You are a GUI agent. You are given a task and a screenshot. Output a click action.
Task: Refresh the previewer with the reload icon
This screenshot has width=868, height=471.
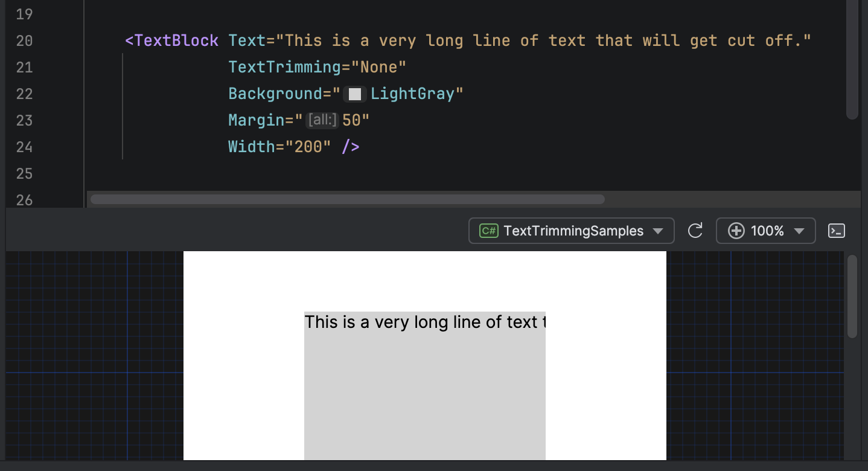(695, 231)
